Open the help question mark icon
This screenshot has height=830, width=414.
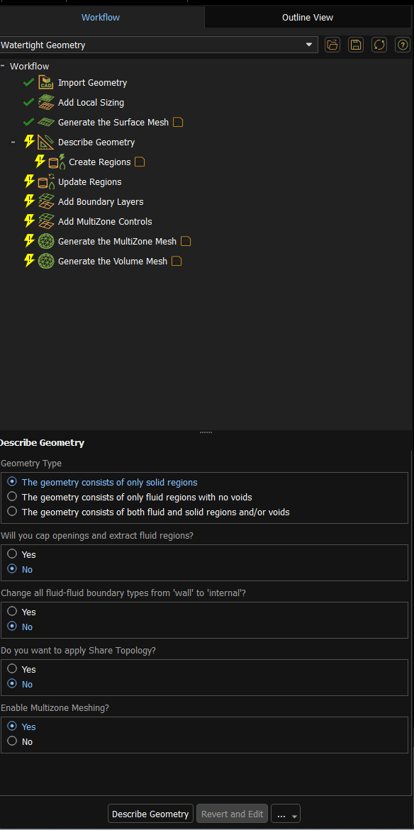(403, 45)
